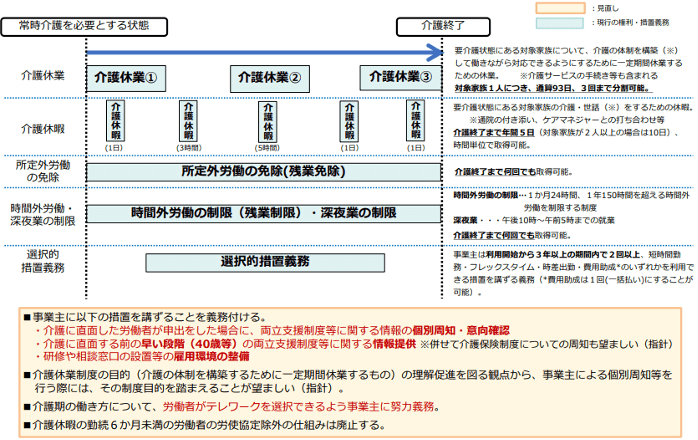Click the 常時介護を必要とする状態 header box
Image resolution: width=698 pixels, height=440 pixels.
[79, 23]
